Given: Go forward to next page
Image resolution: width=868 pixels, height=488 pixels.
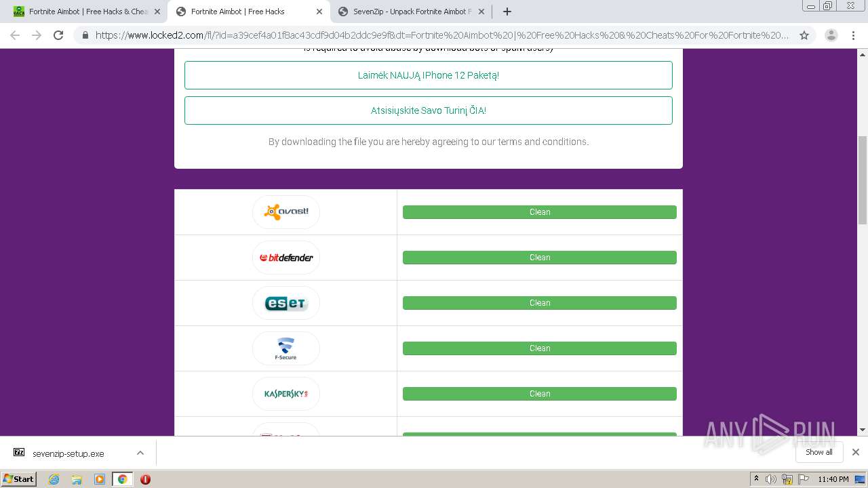Looking at the screenshot, I should pyautogui.click(x=37, y=35).
